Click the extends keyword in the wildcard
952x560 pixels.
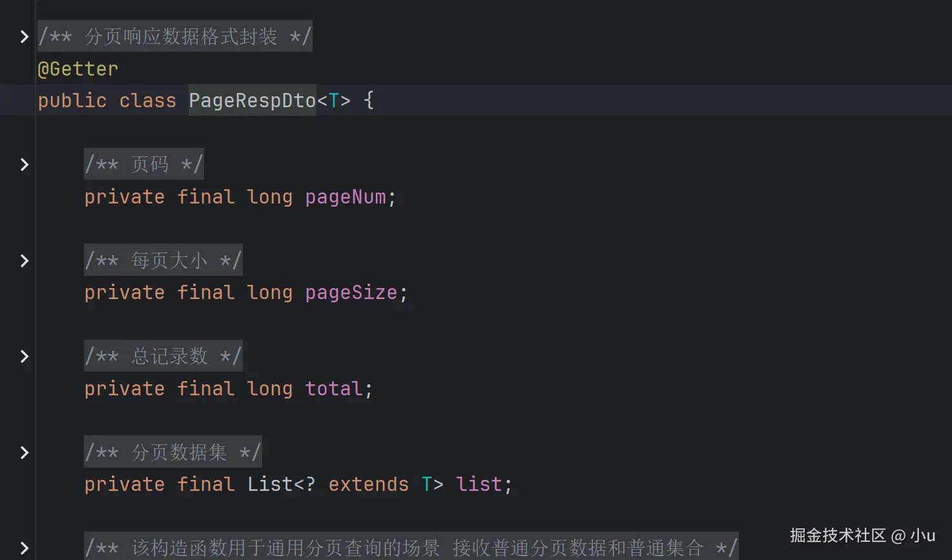pos(368,484)
